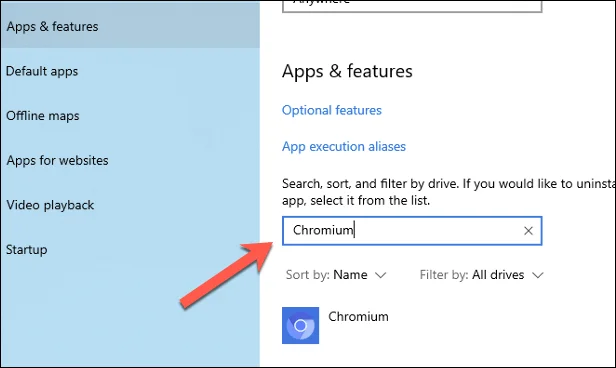This screenshot has height=368, width=616.
Task: Expand the Filter by All drives dropdown
Action: pyautogui.click(x=482, y=275)
